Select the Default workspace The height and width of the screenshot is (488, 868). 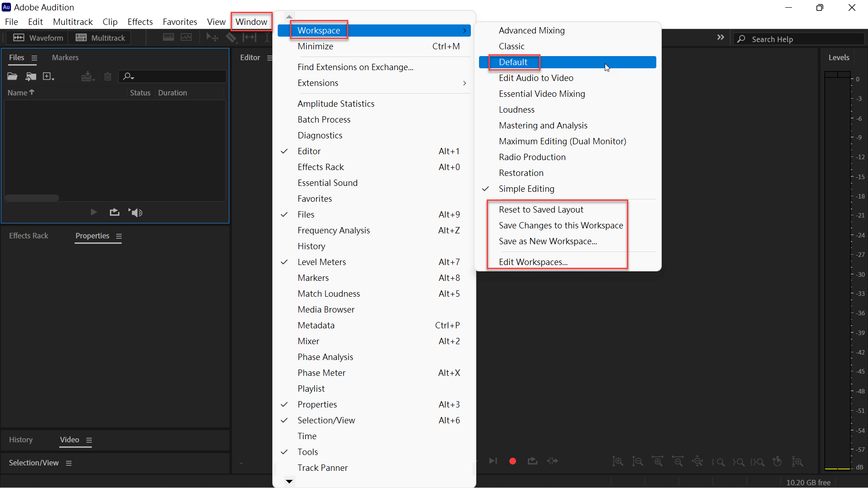click(x=567, y=62)
